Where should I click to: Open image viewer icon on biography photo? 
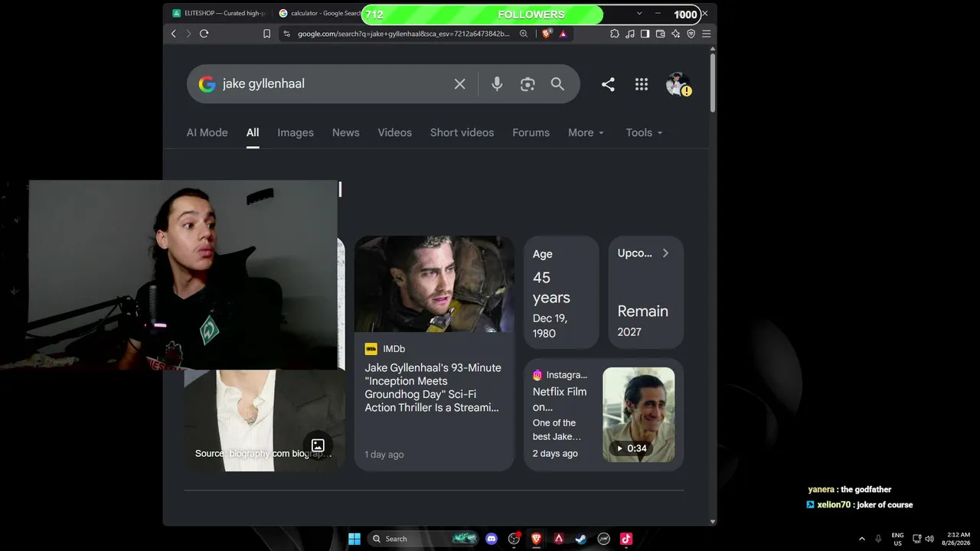pos(318,445)
